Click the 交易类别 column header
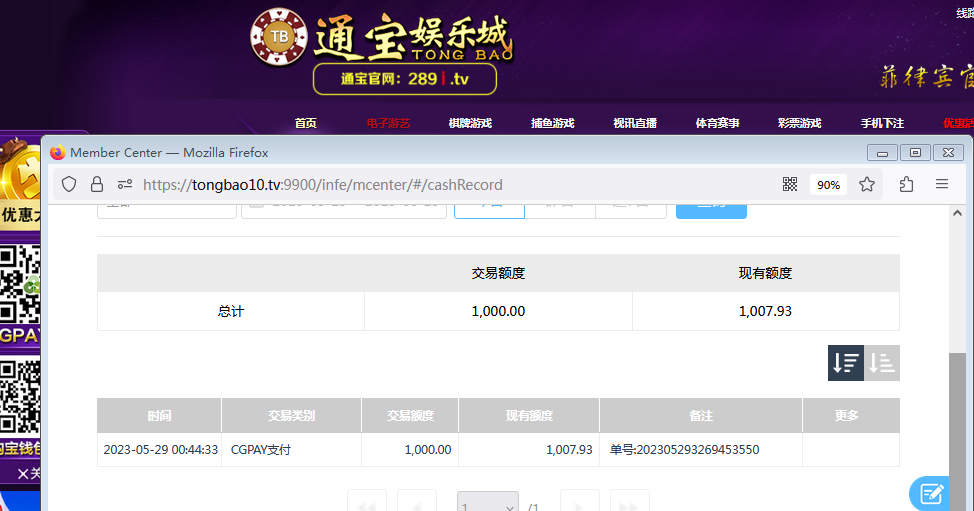This screenshot has width=974, height=511. click(291, 415)
